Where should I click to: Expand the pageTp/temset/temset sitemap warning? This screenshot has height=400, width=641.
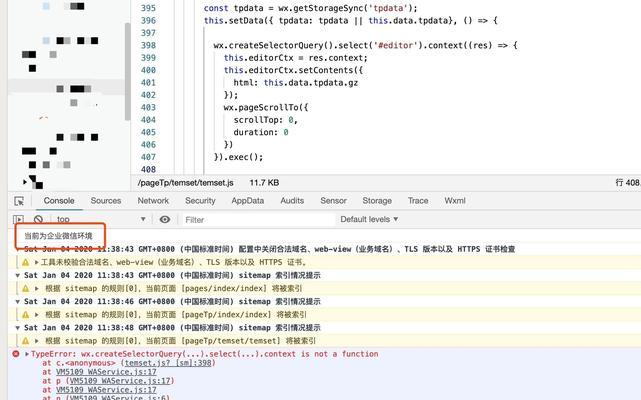click(x=37, y=341)
